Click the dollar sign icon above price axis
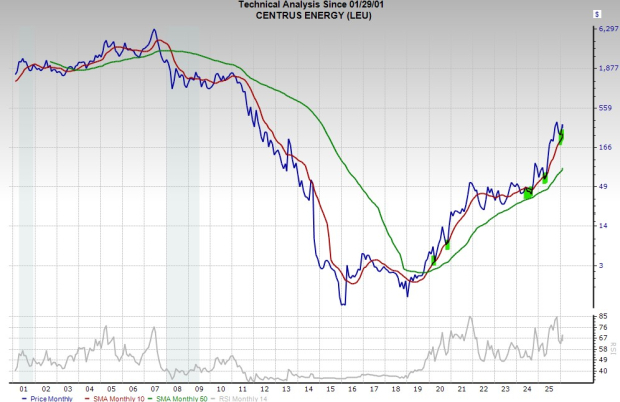The height and width of the screenshot is (402, 620). pyautogui.click(x=596, y=14)
